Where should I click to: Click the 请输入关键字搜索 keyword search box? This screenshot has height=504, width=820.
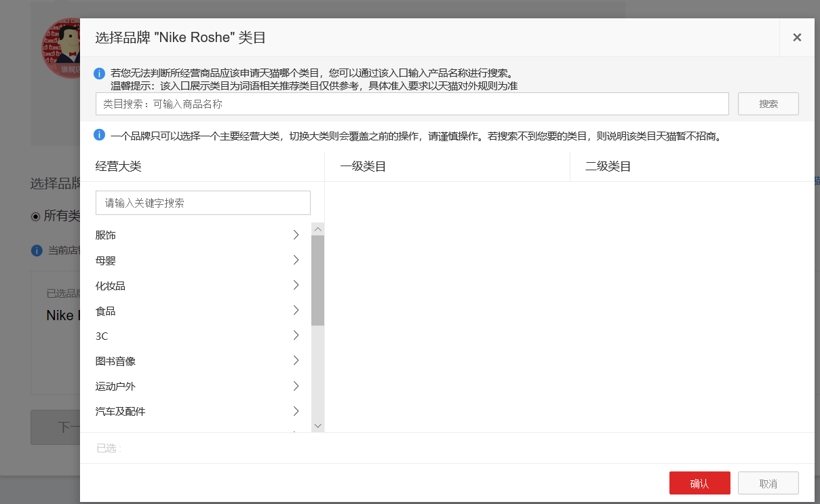pyautogui.click(x=202, y=202)
